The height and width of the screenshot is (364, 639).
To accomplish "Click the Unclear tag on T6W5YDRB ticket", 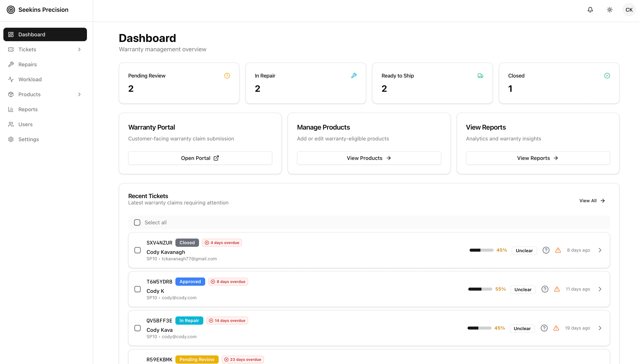I will tap(523, 289).
